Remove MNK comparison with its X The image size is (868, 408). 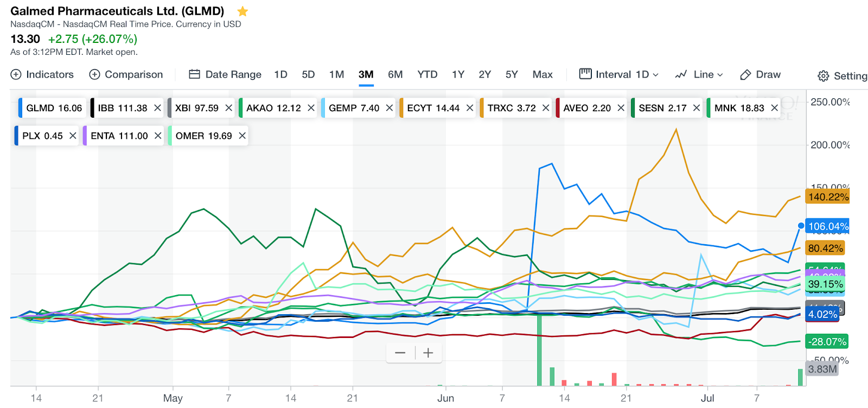pos(775,108)
